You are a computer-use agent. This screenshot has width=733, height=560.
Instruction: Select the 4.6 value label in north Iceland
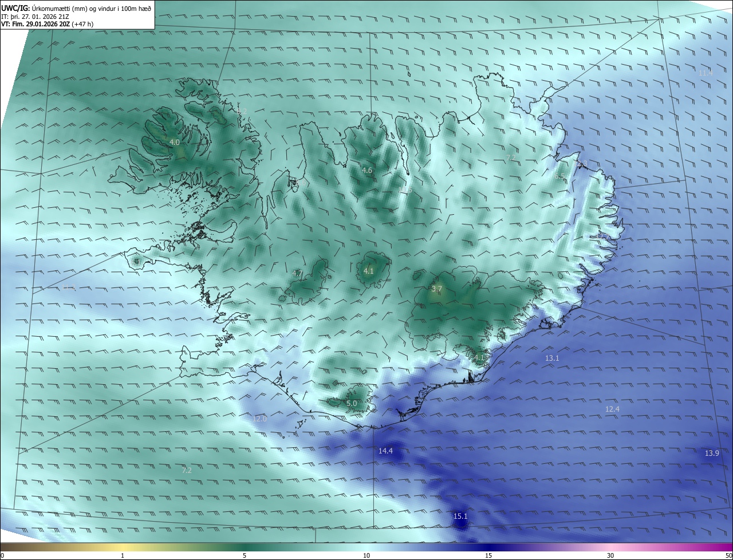pyautogui.click(x=367, y=170)
